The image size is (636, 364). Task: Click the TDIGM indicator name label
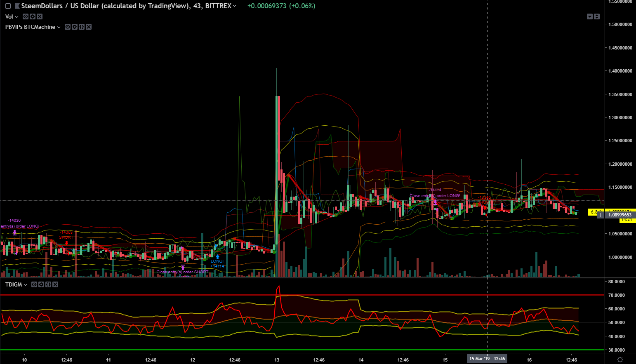click(x=14, y=284)
